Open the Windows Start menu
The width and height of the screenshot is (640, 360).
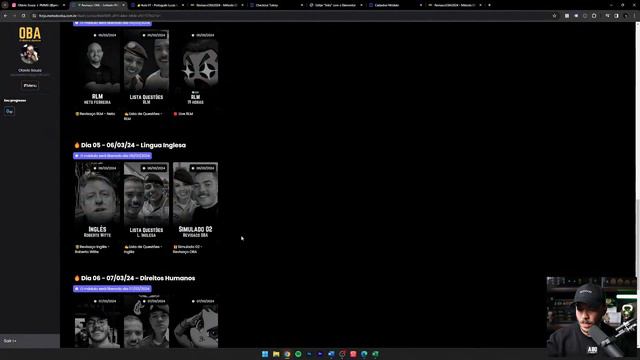[265, 354]
